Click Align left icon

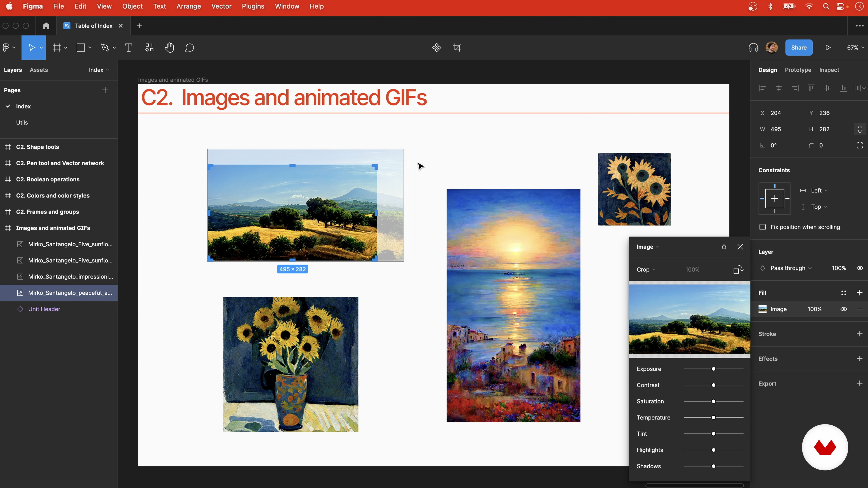point(762,88)
